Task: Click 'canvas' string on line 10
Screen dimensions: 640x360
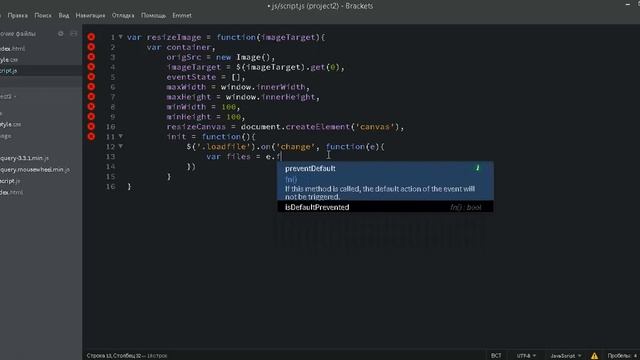Action: point(375,127)
